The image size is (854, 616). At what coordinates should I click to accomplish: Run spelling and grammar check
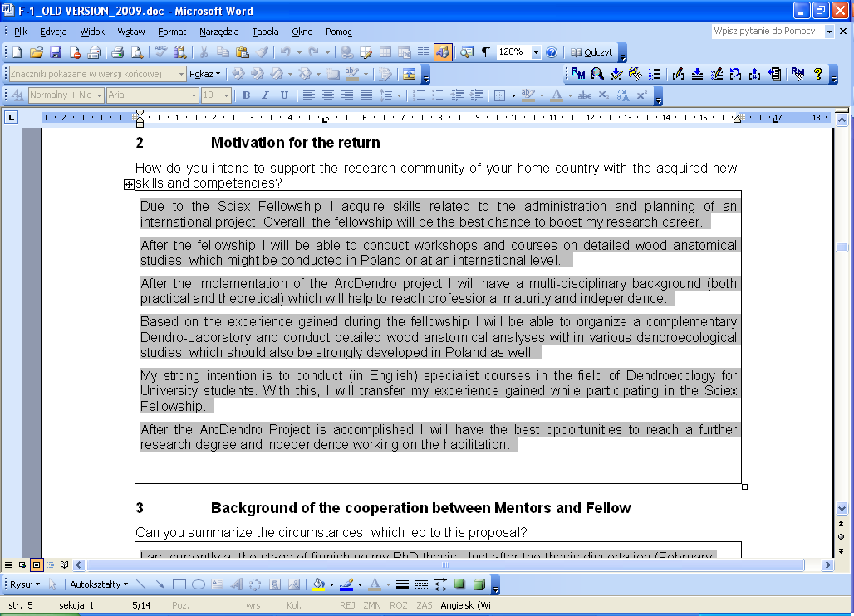click(x=160, y=52)
